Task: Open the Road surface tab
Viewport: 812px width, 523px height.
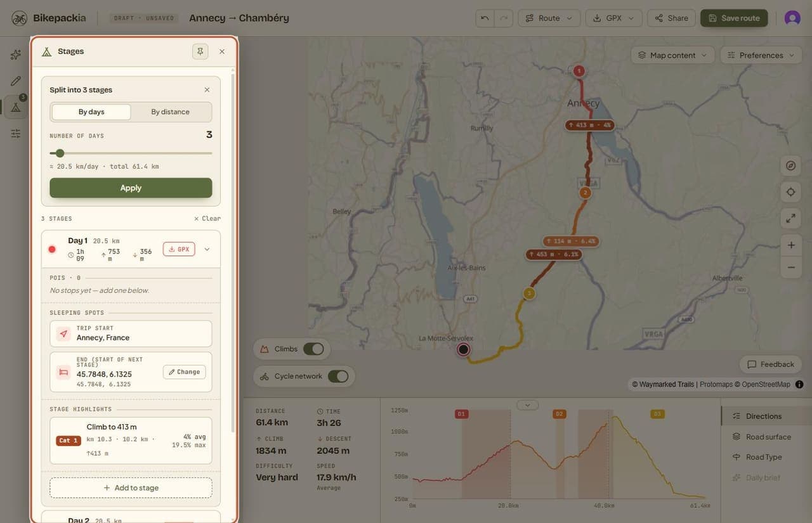Action: pyautogui.click(x=766, y=436)
